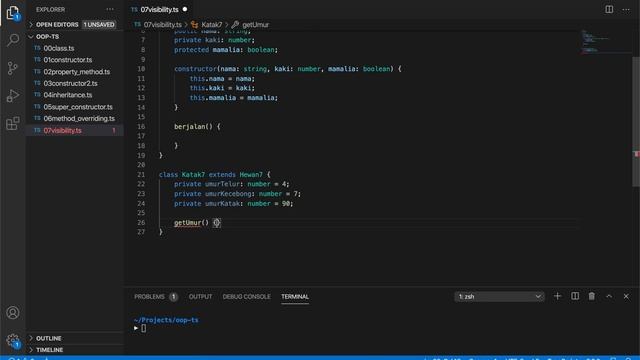Image resolution: width=640 pixels, height=360 pixels.
Task: Click 'getUmur' on line 26
Action: click(187, 223)
